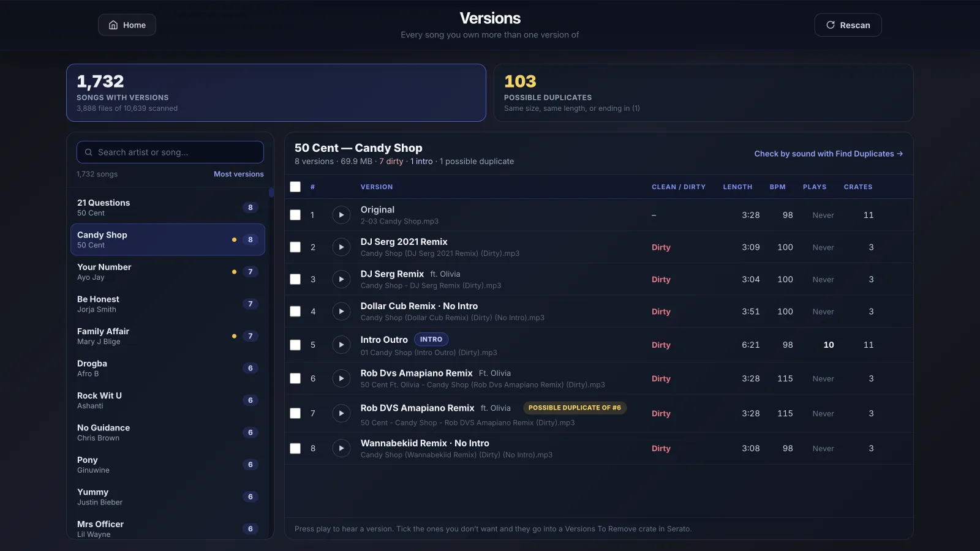
Task: Tick the checkbox for Dollar Cub Remix
Action: [295, 312]
